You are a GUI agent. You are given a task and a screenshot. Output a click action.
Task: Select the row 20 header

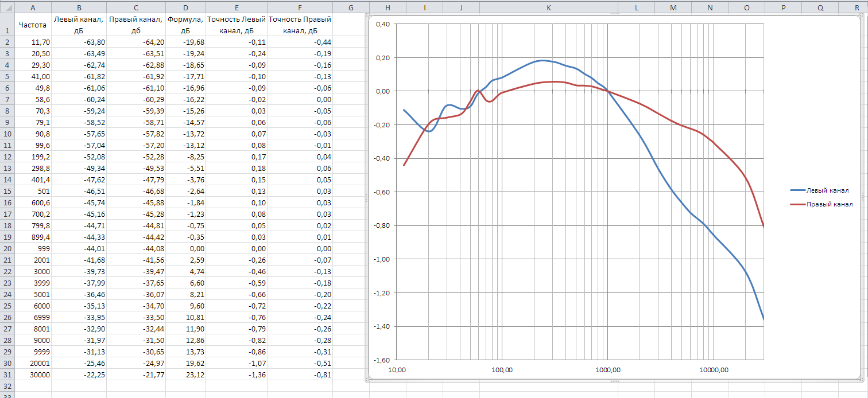6,248
